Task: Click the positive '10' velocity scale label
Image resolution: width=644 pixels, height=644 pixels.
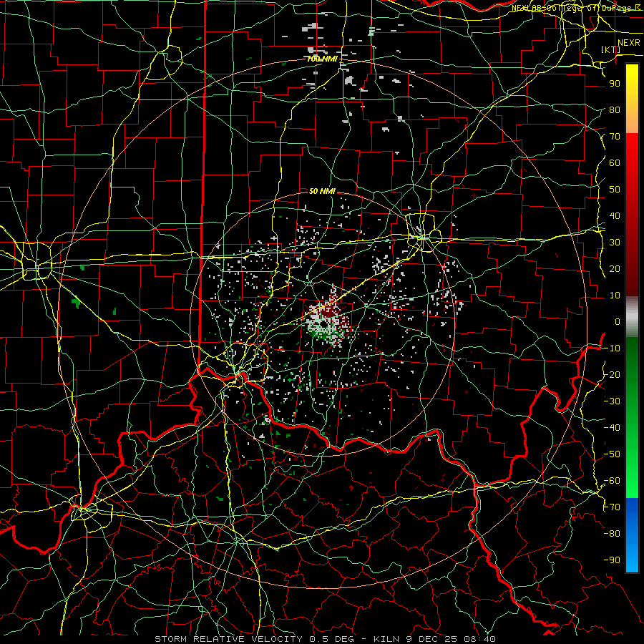Action: tap(615, 296)
